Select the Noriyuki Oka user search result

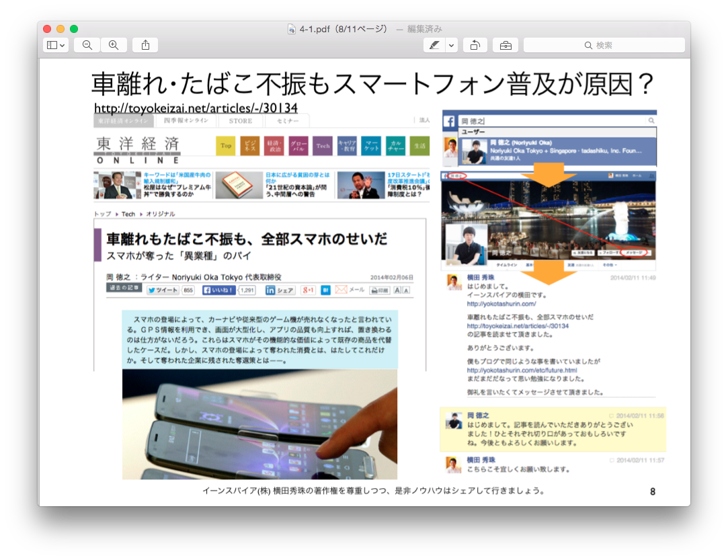[x=558, y=151]
